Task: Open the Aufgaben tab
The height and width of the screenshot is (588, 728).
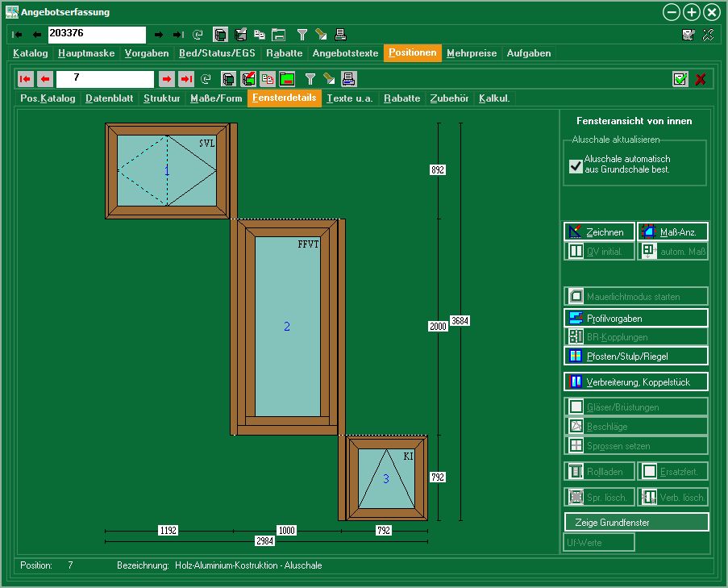Action: (529, 53)
